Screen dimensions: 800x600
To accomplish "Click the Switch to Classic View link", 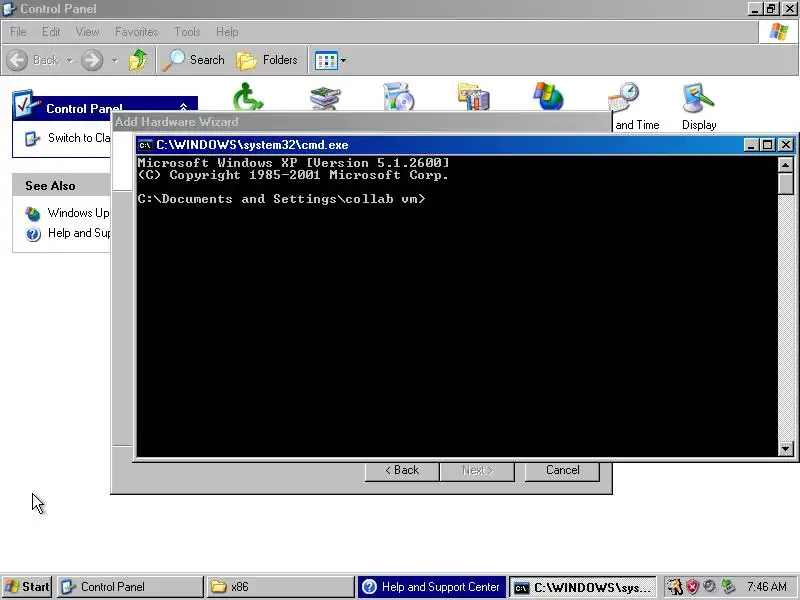I will (79, 138).
